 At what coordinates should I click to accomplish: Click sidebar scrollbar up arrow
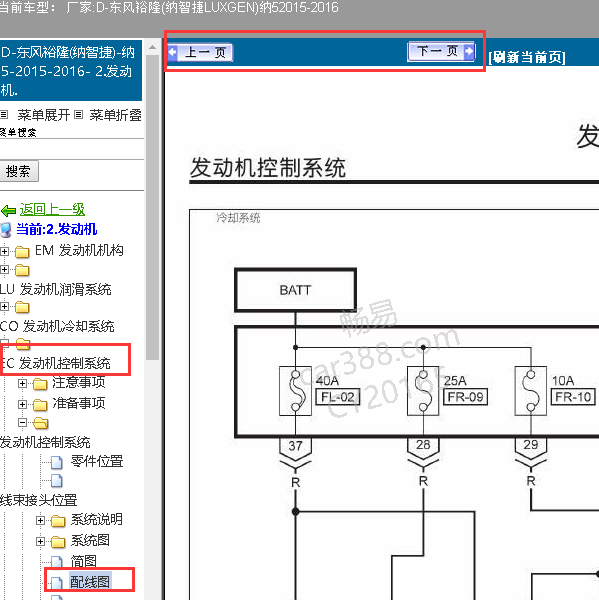152,47
